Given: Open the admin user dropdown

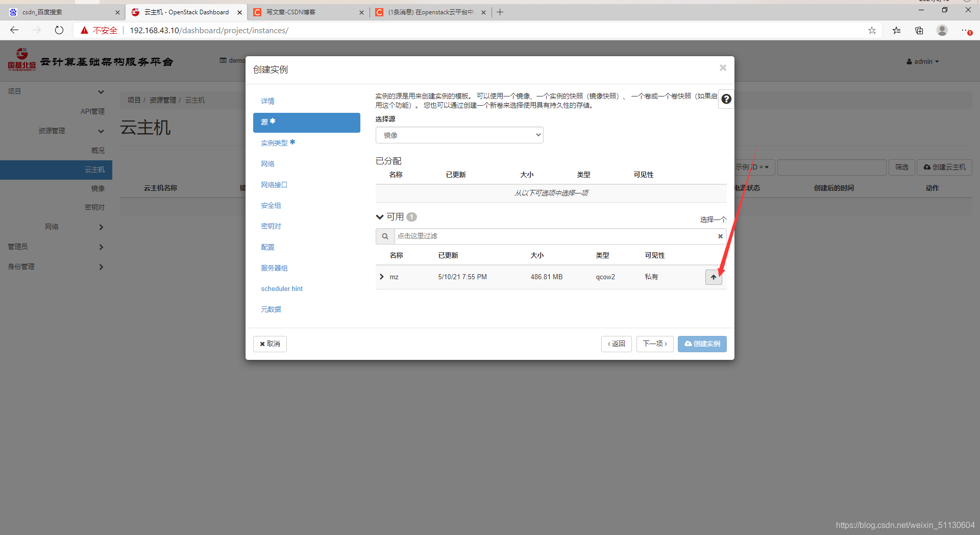Looking at the screenshot, I should [923, 61].
